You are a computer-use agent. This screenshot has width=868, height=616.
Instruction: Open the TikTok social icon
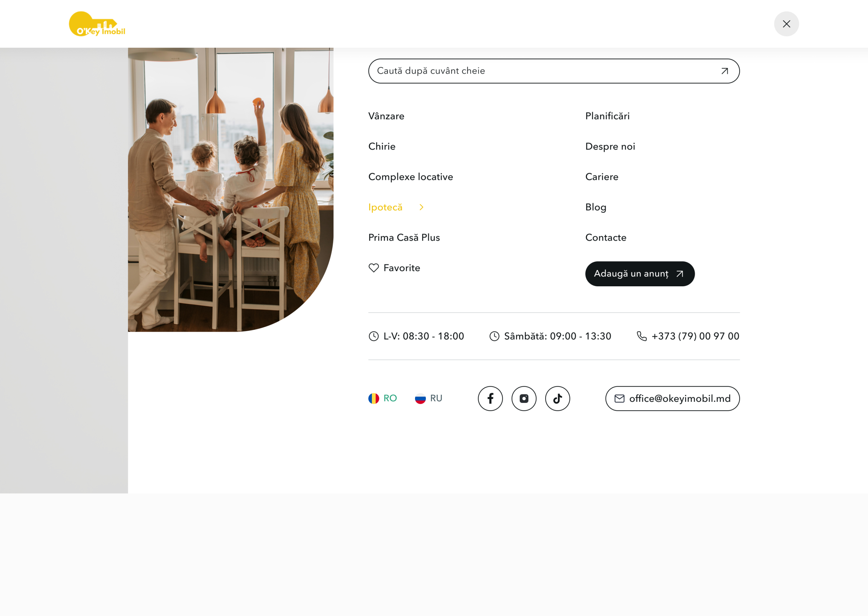557,398
